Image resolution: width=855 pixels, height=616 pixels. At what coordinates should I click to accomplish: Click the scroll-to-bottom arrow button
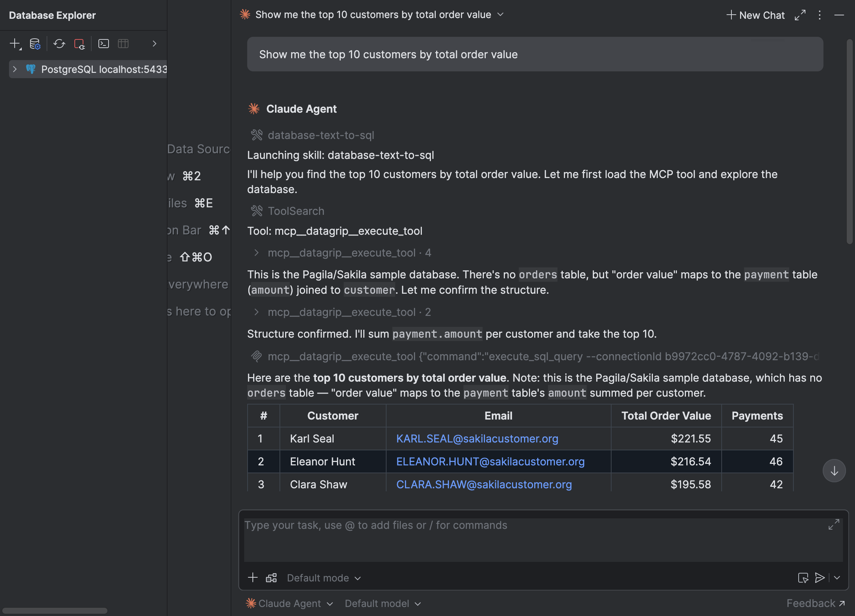click(x=834, y=471)
